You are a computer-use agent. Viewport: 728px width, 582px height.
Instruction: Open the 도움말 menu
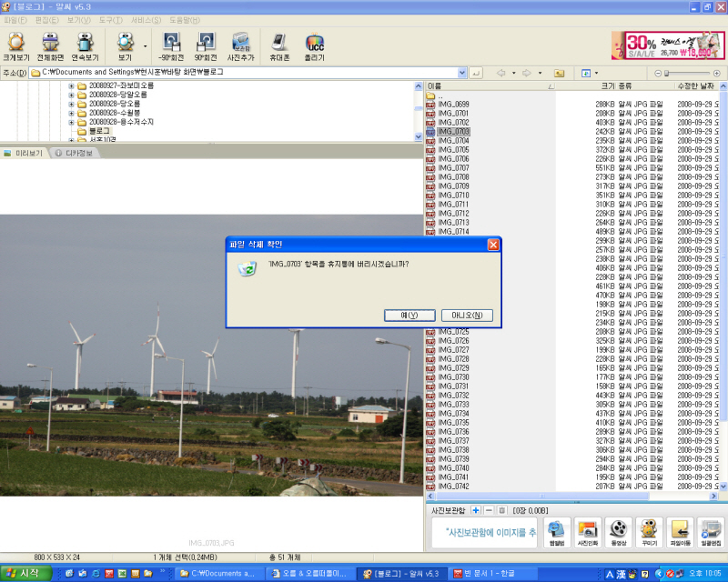185,20
